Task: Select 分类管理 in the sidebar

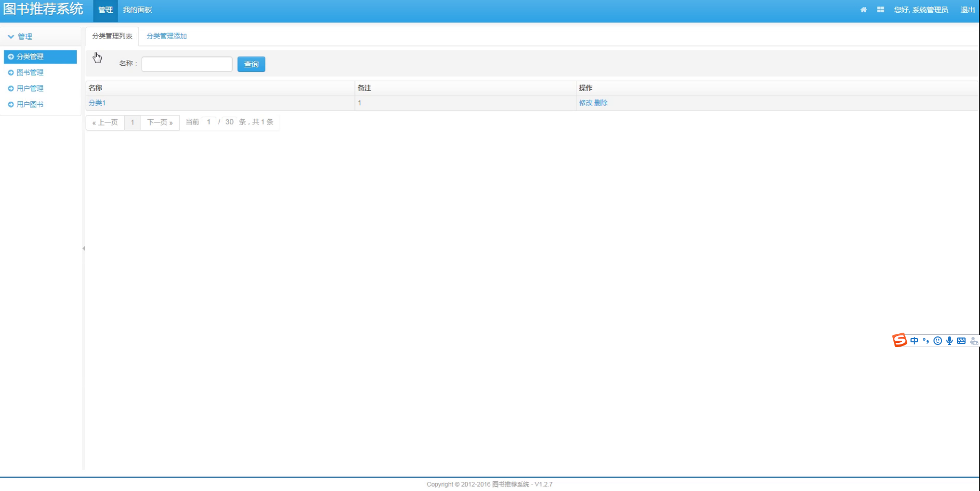Action: (x=41, y=57)
